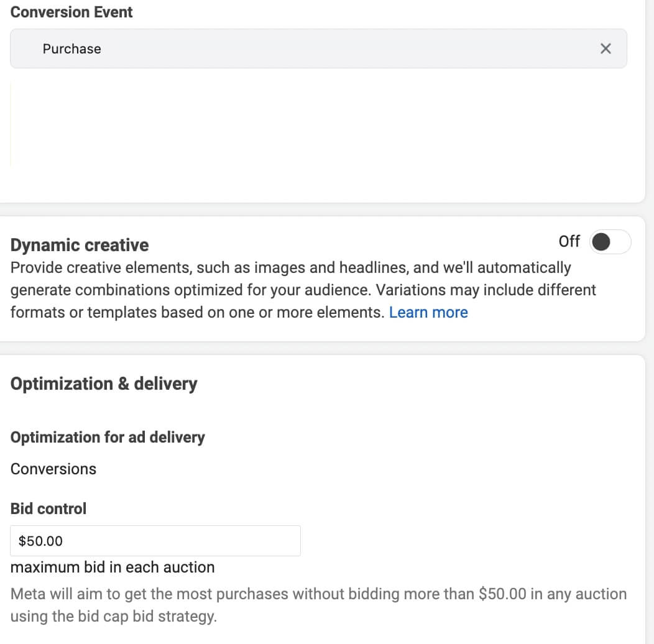
Task: Toggle the Dynamic creative switch
Action: 610,241
